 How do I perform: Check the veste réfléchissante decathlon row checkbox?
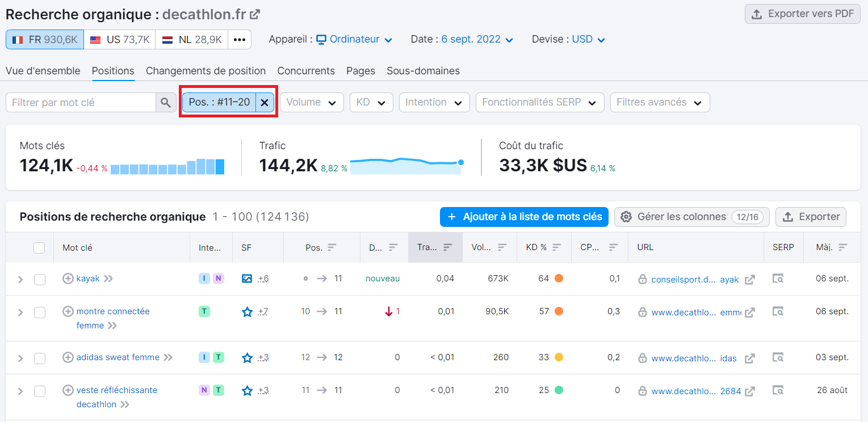click(40, 391)
